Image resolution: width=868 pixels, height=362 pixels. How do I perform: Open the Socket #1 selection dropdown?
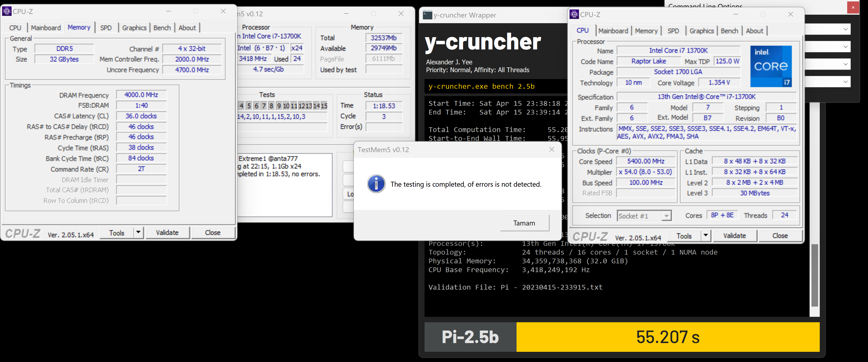click(x=644, y=216)
